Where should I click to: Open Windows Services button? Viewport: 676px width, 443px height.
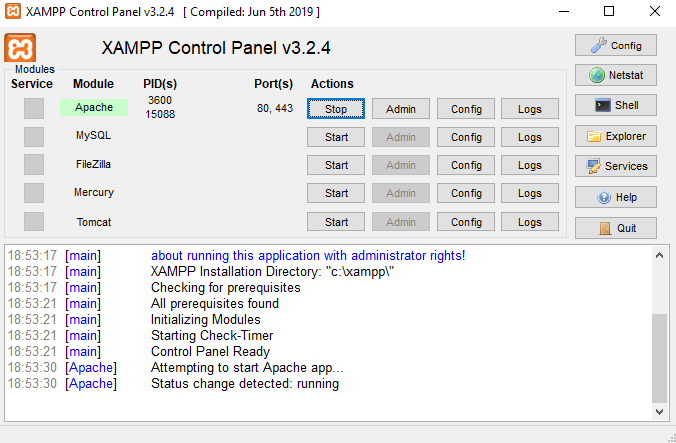(616, 166)
